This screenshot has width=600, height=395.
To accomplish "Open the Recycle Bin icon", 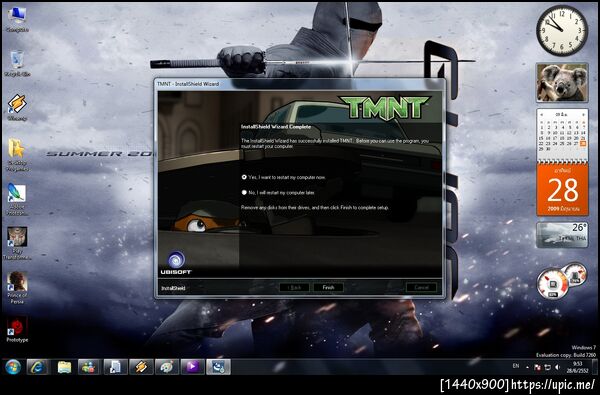I will [x=17, y=63].
